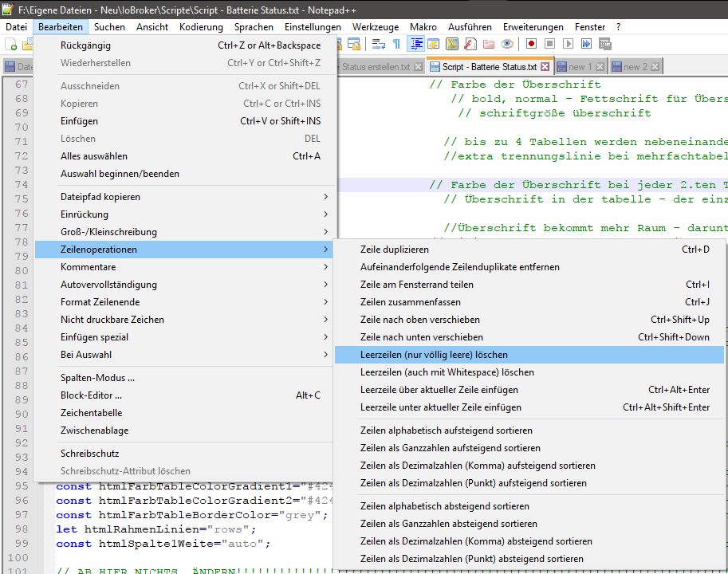This screenshot has width=728, height=574.
Task: Choose Rückgängig from Bearbeiten menu
Action: click(x=184, y=45)
